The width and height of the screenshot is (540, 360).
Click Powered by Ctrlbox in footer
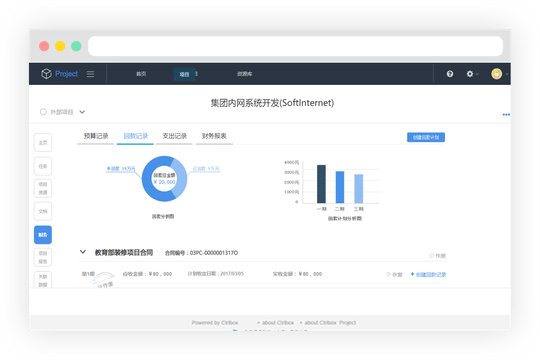click(215, 323)
